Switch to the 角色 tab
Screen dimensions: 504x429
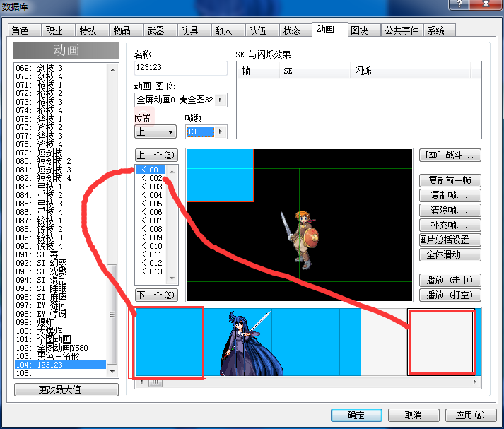coord(25,30)
